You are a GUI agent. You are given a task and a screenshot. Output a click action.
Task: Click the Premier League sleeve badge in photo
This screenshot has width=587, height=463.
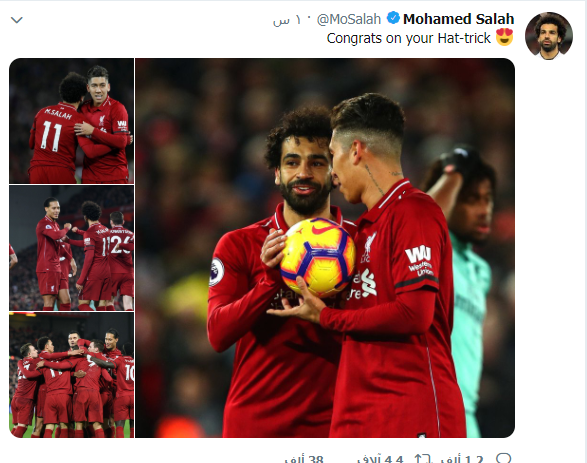coord(216,272)
